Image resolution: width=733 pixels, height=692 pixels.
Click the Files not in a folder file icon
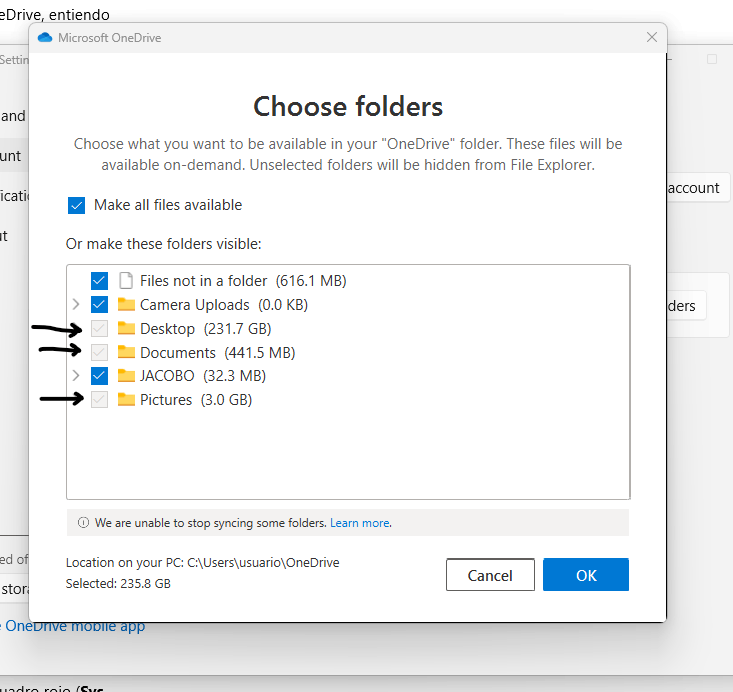point(126,281)
